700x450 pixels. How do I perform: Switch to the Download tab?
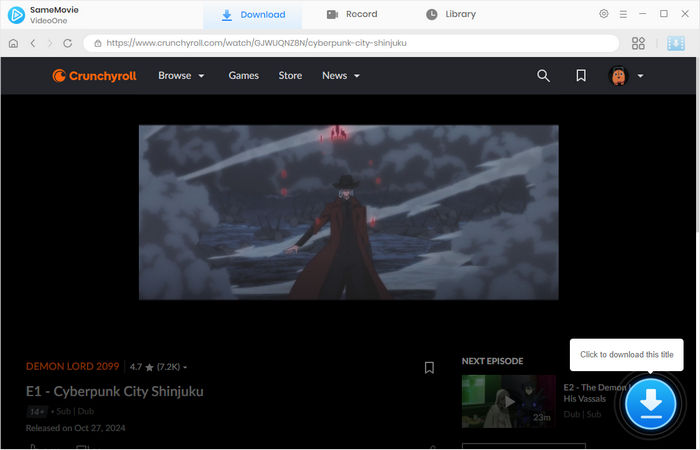[253, 15]
